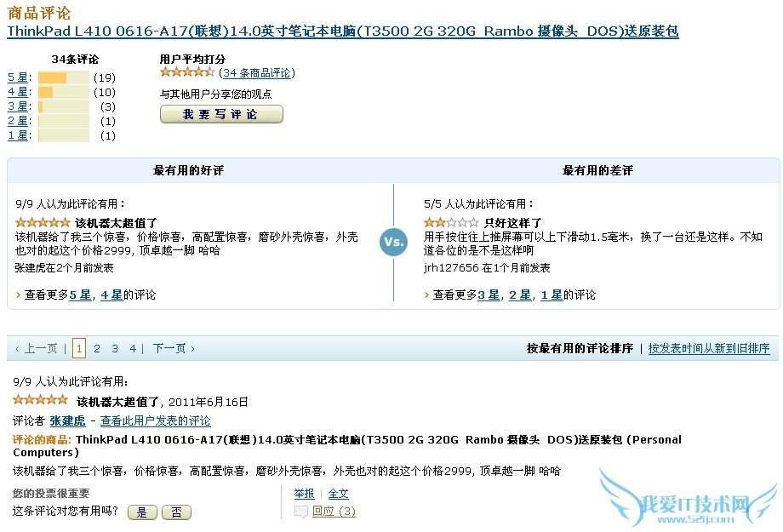The width and height of the screenshot is (783, 532).
Task: Filter reviews by 3 星 rating link
Action: pyautogui.click(x=18, y=106)
